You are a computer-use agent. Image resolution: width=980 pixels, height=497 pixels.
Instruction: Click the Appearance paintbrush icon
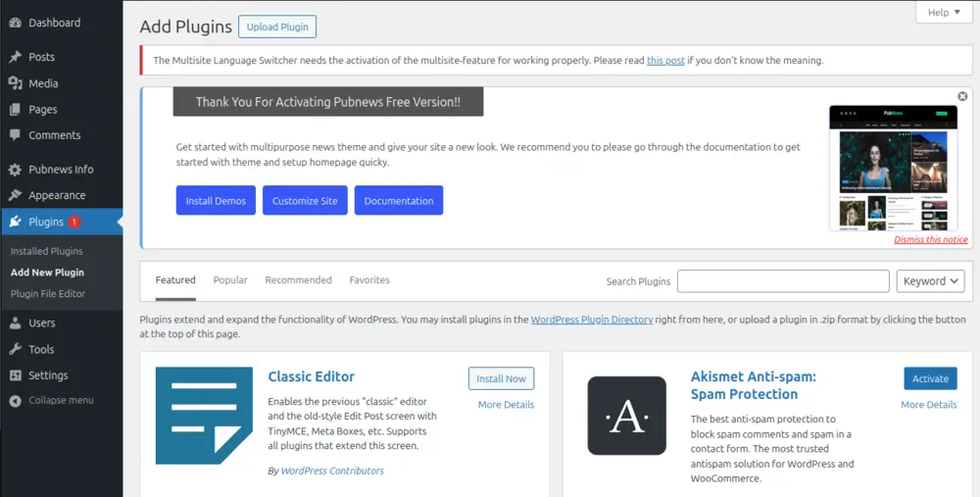[x=15, y=195]
